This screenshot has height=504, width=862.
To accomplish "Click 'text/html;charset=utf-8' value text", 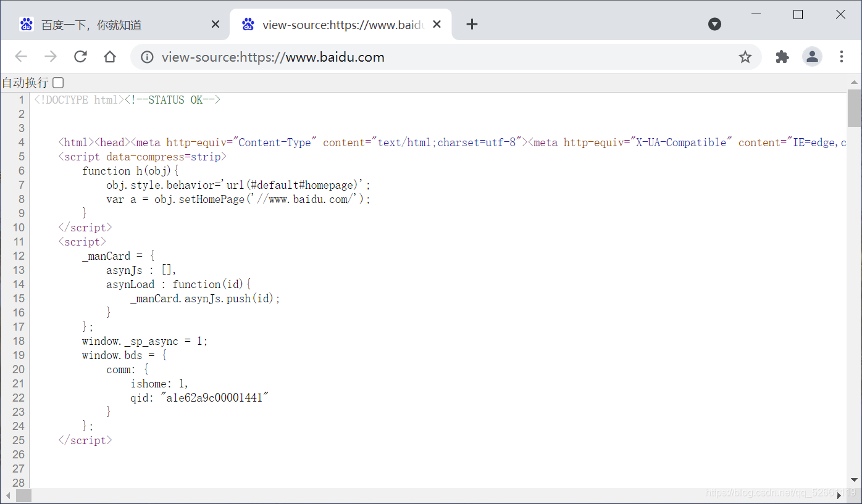I will point(447,143).
